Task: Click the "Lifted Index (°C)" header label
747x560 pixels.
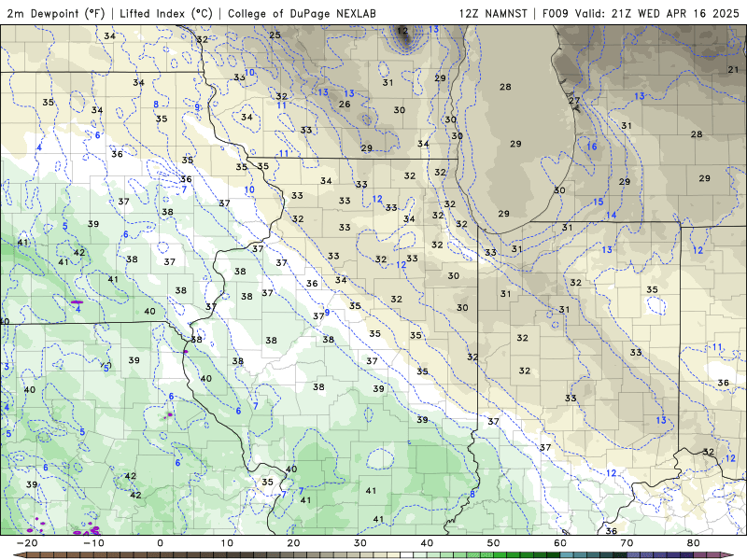Action: click(x=166, y=13)
